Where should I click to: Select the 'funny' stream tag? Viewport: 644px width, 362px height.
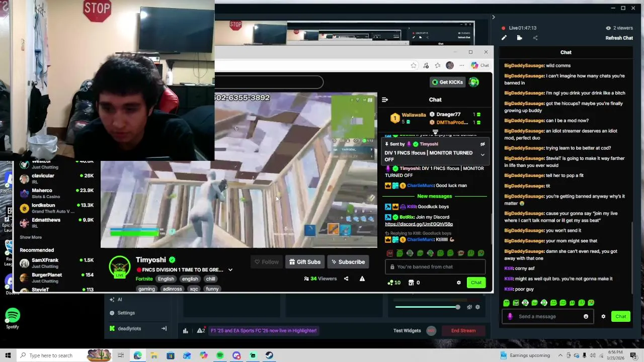coord(212,289)
